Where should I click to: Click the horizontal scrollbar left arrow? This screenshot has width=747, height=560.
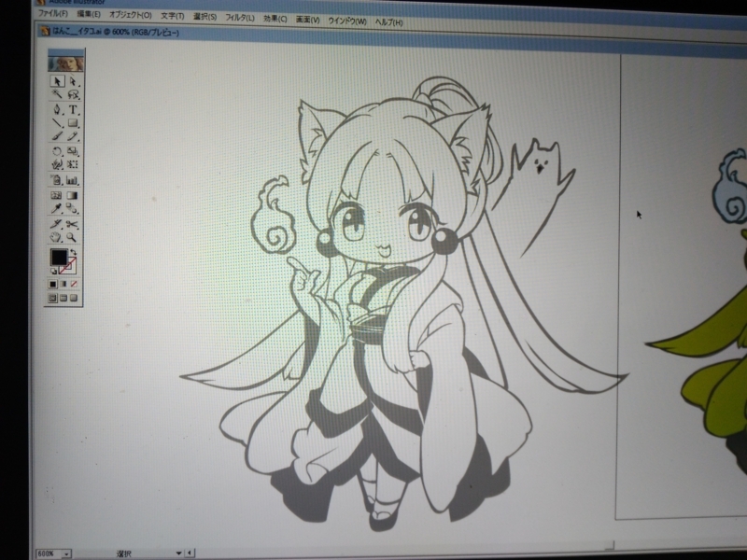[190, 553]
